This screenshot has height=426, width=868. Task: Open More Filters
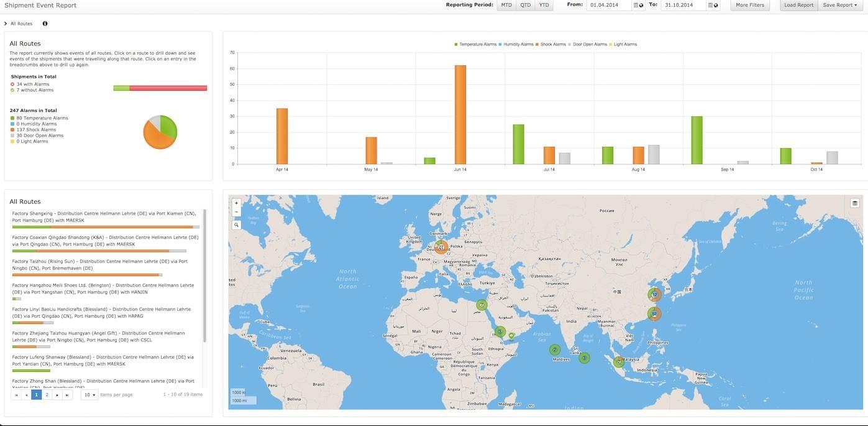(749, 5)
